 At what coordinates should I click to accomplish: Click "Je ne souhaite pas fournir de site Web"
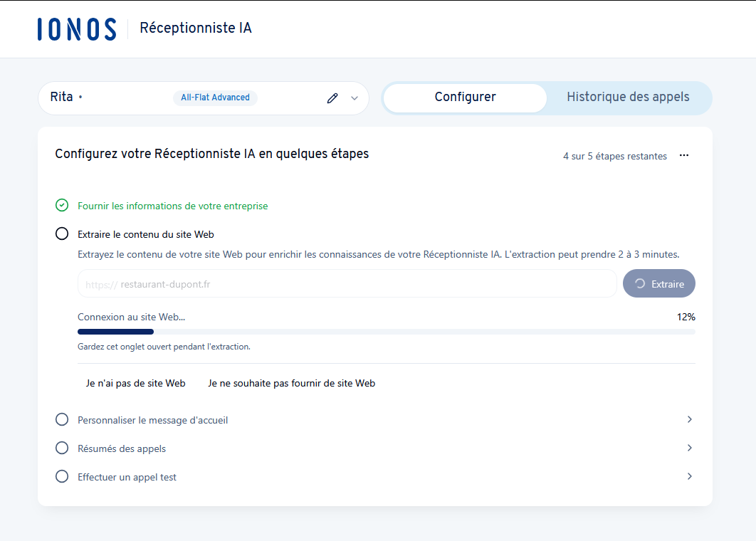click(x=291, y=383)
